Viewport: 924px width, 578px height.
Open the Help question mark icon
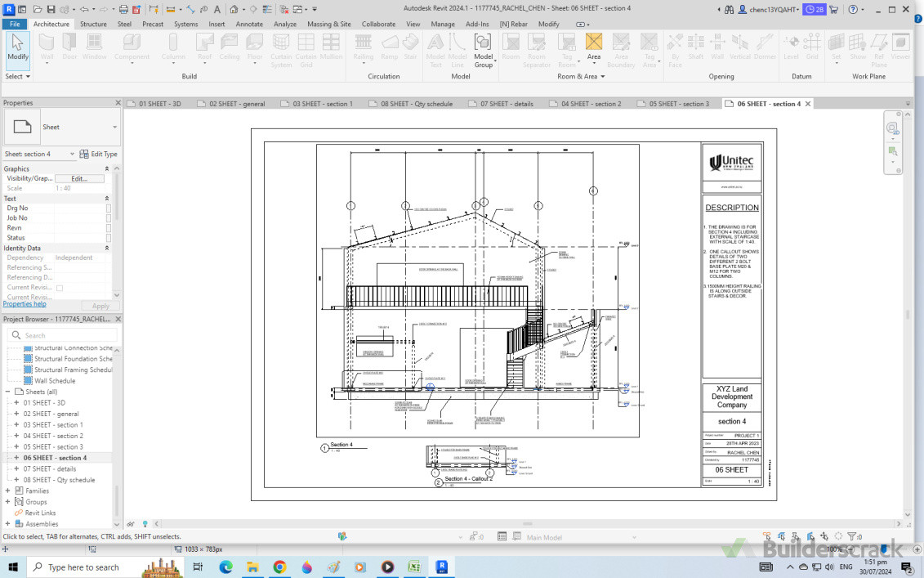pos(853,9)
